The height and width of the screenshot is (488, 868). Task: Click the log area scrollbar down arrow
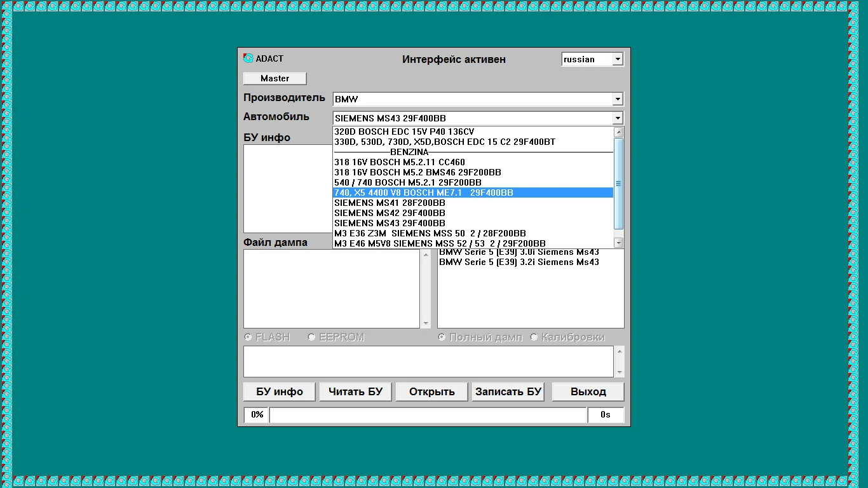[620, 372]
